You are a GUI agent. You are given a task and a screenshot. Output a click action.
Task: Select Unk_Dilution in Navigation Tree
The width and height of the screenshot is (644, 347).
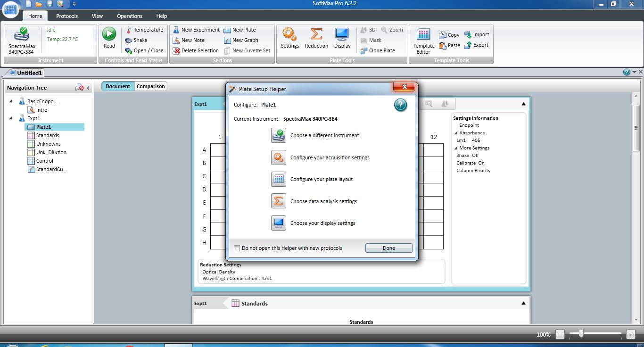tap(51, 152)
